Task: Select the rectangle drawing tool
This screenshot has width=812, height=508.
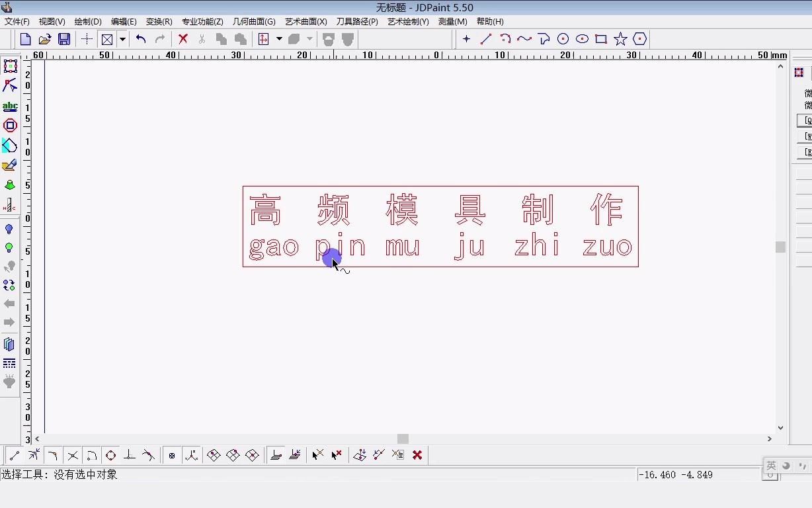Action: pos(600,39)
